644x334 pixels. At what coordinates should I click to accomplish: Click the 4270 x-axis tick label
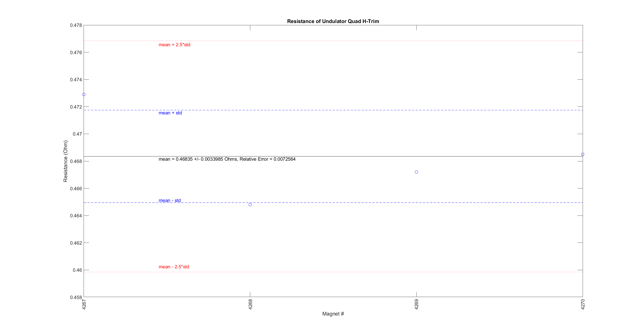(583, 304)
